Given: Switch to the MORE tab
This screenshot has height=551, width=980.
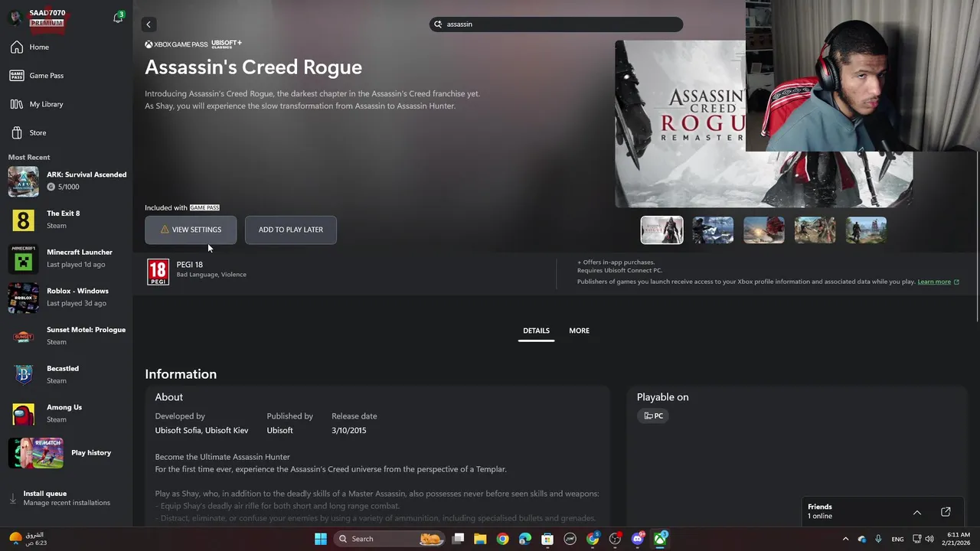Looking at the screenshot, I should click(x=580, y=331).
